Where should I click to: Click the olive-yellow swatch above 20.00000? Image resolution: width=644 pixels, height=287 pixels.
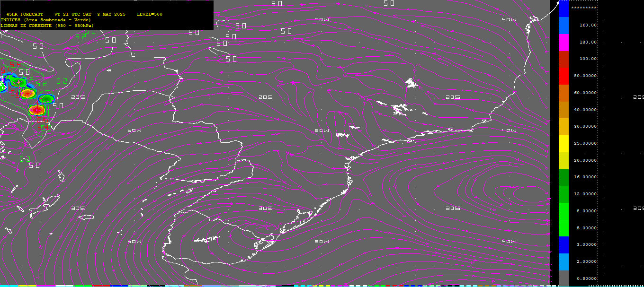[x=563, y=161]
